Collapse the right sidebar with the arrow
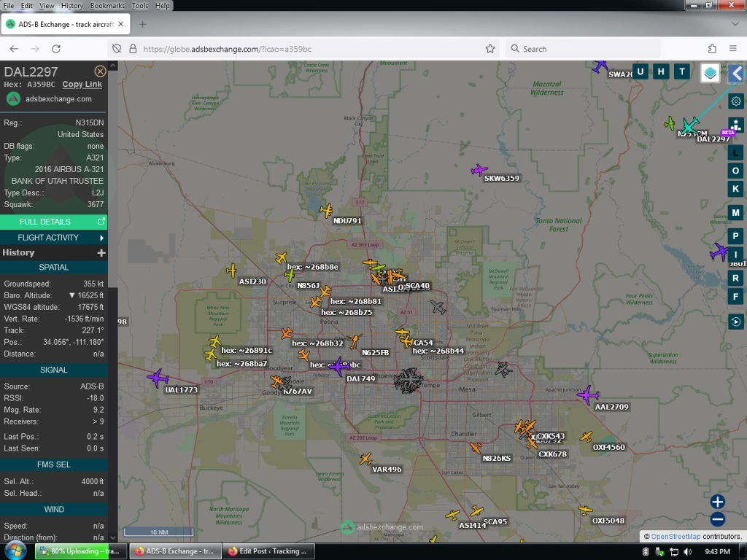 click(737, 74)
